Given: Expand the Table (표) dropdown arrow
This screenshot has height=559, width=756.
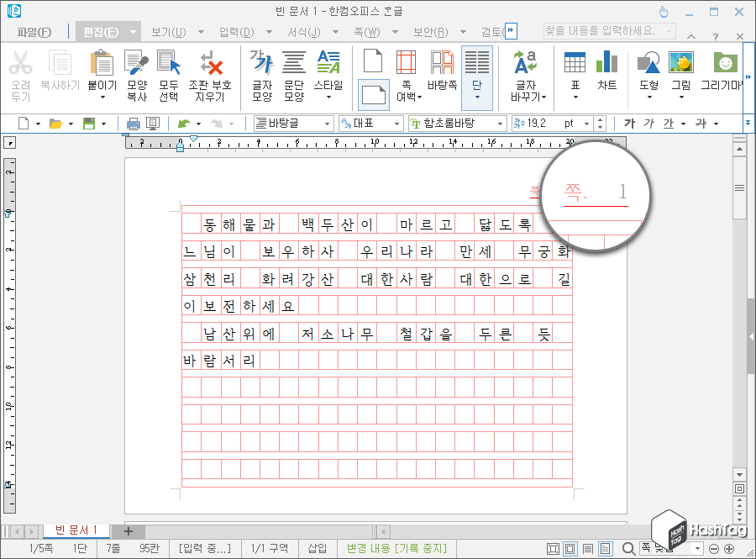Looking at the screenshot, I should tap(575, 98).
